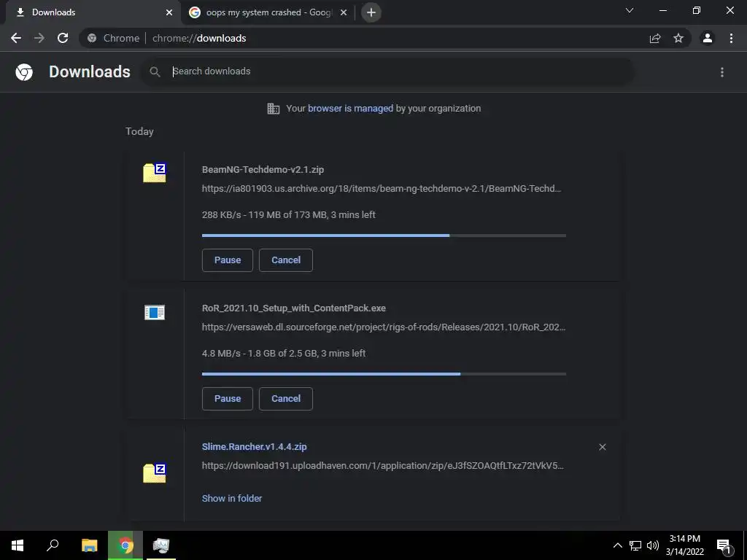Click the BeamNG archive.org source URL
The image size is (747, 560).
click(x=381, y=189)
